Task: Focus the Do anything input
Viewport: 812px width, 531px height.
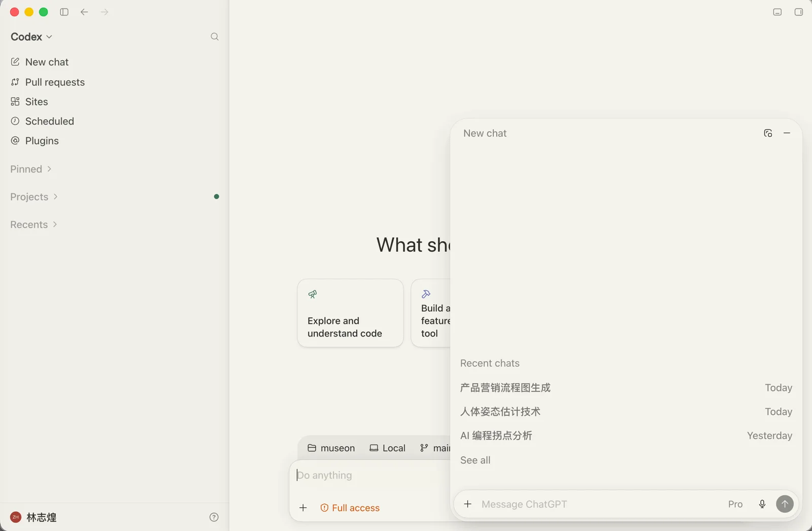Action: tap(370, 476)
